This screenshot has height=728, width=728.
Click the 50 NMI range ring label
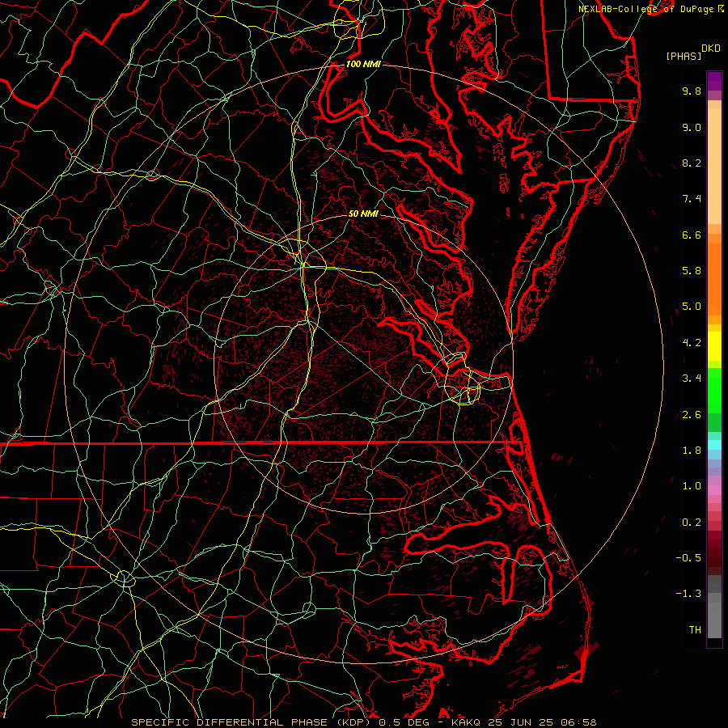pyautogui.click(x=363, y=214)
